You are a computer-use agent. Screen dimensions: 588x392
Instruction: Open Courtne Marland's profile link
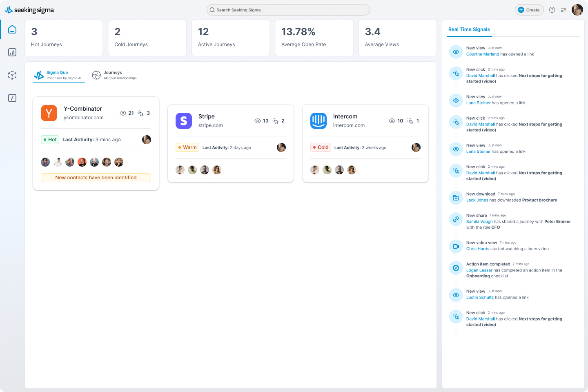483,54
